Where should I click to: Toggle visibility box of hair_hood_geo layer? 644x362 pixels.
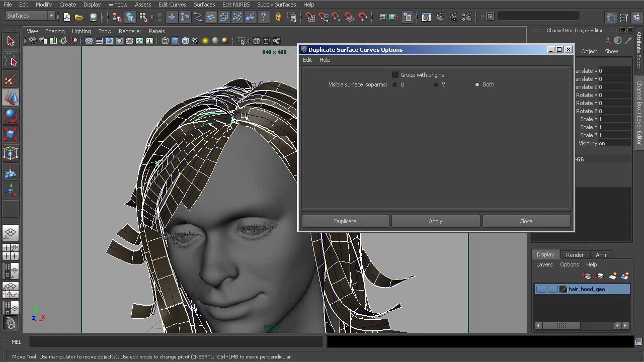pyautogui.click(x=541, y=289)
